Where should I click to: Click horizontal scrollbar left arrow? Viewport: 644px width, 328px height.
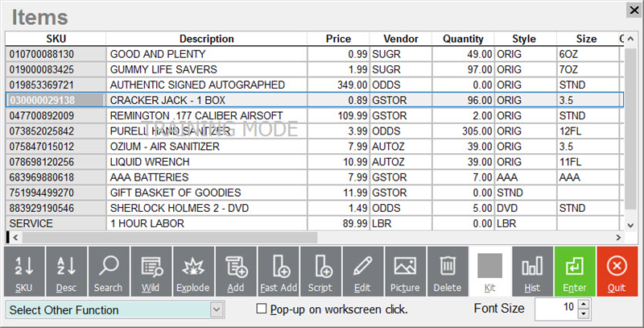[15, 237]
